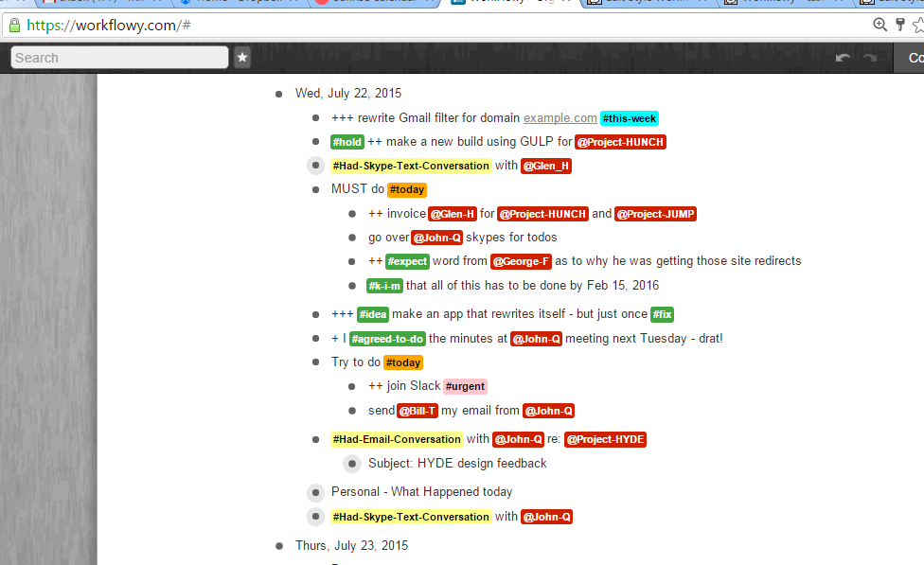924x565 pixels.
Task: Click the zoom magnifier icon in the address bar
Action: [x=880, y=25]
